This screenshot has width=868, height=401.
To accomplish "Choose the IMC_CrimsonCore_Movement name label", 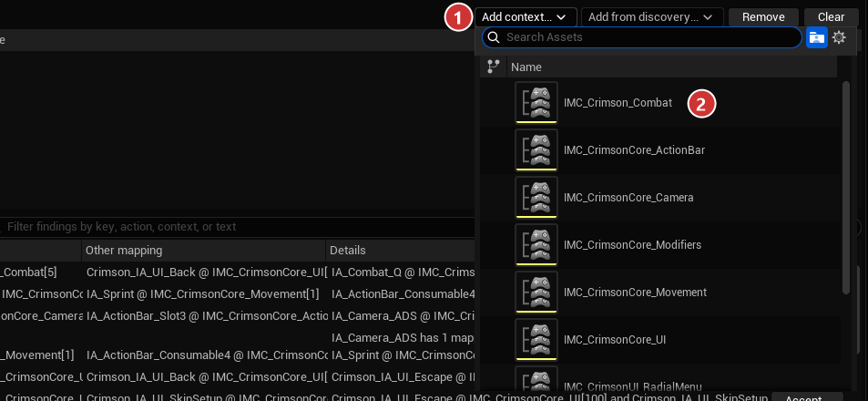I will click(x=635, y=292).
